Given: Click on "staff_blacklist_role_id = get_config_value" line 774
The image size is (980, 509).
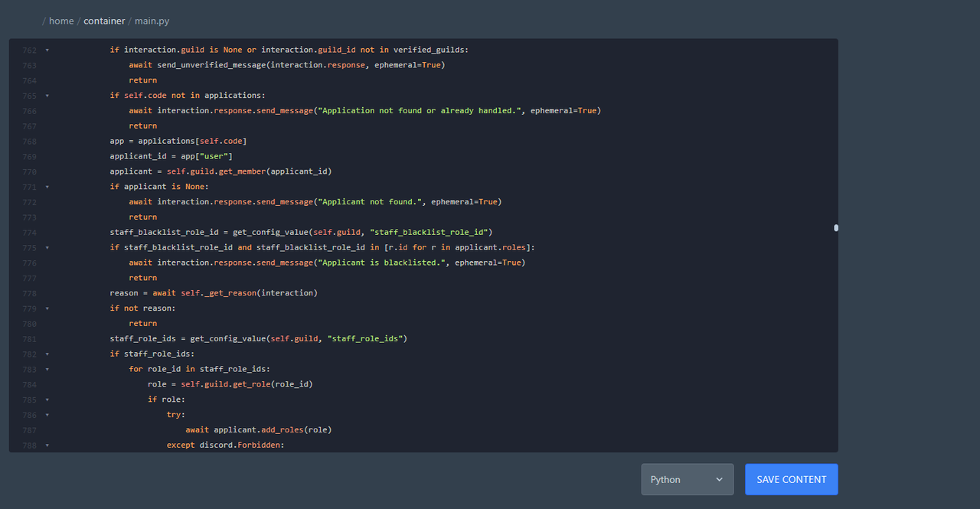Looking at the screenshot, I should click(301, 232).
